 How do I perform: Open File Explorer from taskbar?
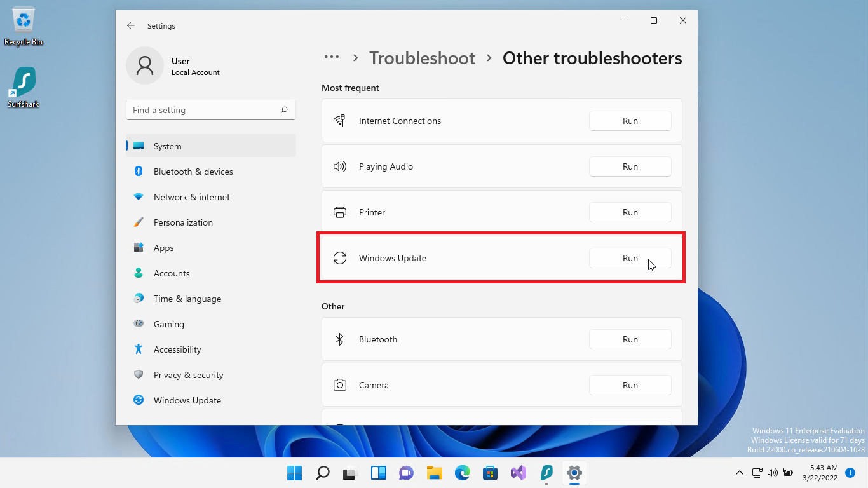434,473
